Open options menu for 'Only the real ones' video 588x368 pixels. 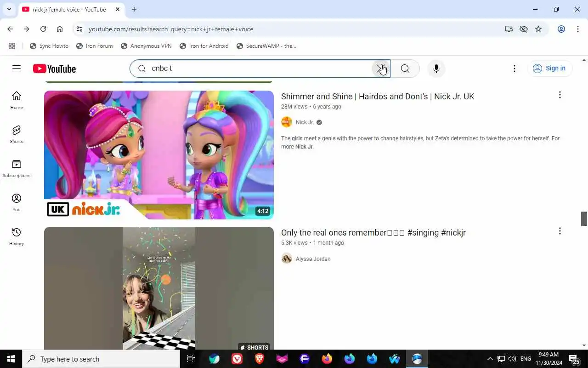(560, 231)
